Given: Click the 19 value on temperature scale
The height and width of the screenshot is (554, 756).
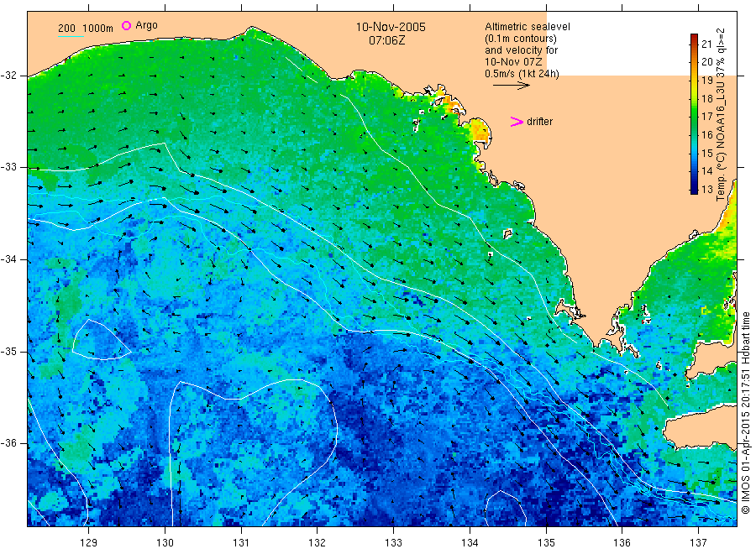Looking at the screenshot, I should click(706, 81).
